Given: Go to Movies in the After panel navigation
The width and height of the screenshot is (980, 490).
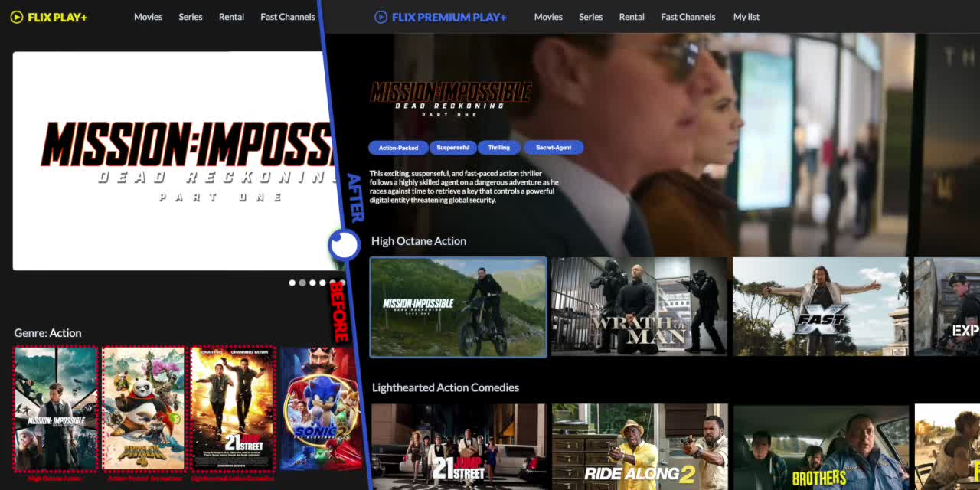Looking at the screenshot, I should (x=548, y=17).
